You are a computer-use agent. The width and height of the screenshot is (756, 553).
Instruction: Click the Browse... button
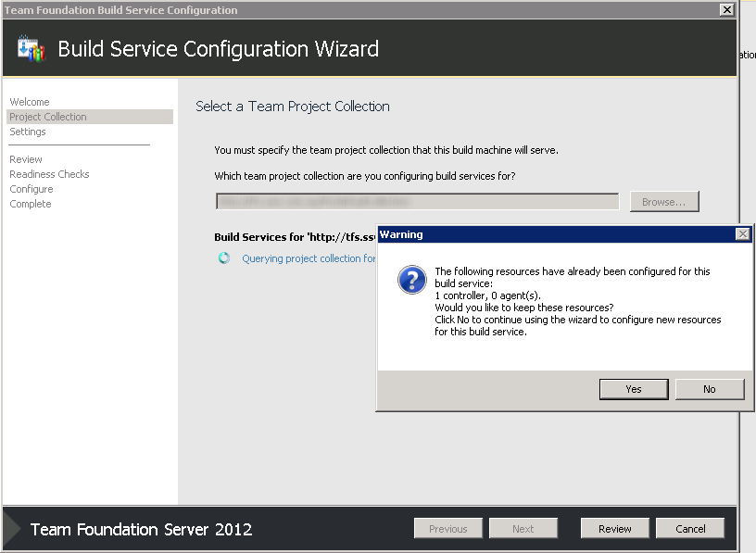point(664,202)
